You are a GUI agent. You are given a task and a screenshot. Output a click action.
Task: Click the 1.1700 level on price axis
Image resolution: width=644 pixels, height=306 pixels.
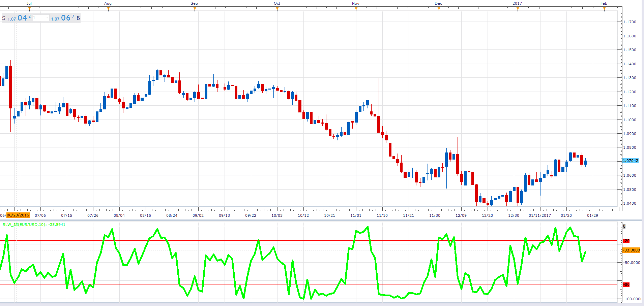point(630,22)
